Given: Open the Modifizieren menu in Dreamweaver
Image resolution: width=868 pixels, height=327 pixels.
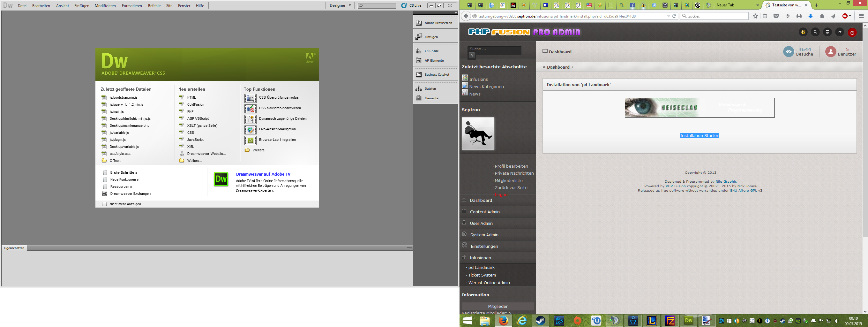Looking at the screenshot, I should click(105, 5).
